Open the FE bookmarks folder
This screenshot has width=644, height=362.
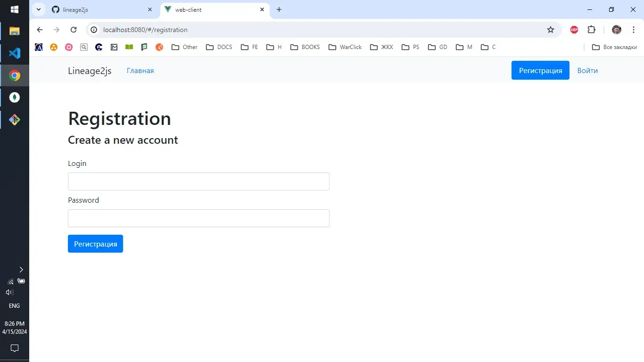[x=249, y=47]
